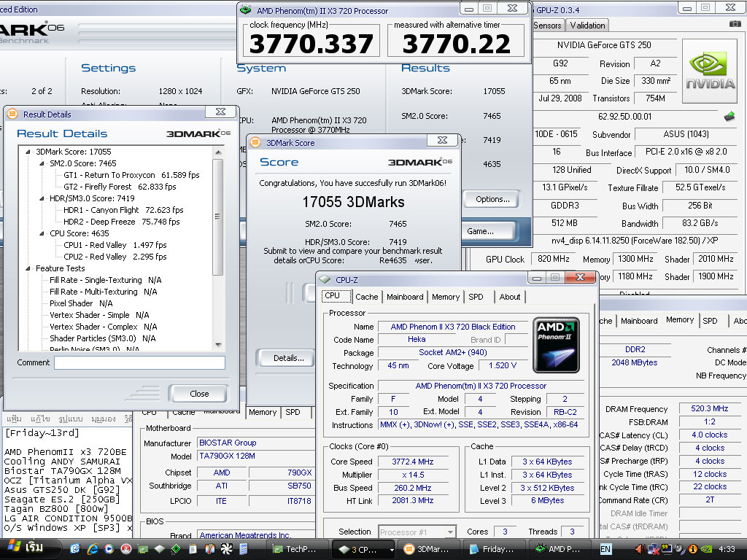Click the Close button in Result Details
Screen dimensions: 747x560
coord(198,394)
